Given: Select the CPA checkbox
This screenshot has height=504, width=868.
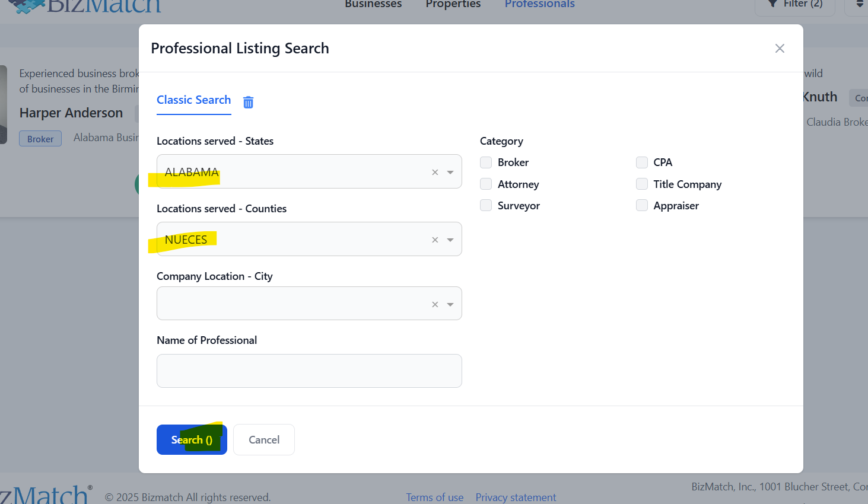Looking at the screenshot, I should (641, 162).
